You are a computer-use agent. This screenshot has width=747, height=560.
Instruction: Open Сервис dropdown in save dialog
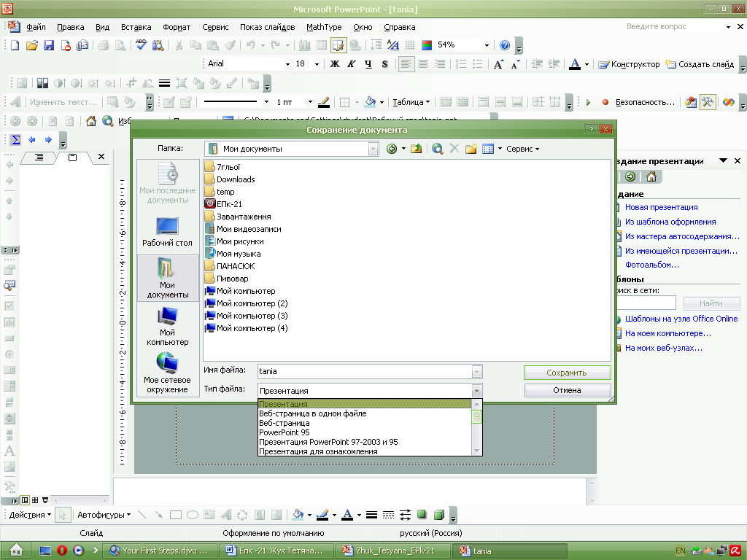(522, 149)
